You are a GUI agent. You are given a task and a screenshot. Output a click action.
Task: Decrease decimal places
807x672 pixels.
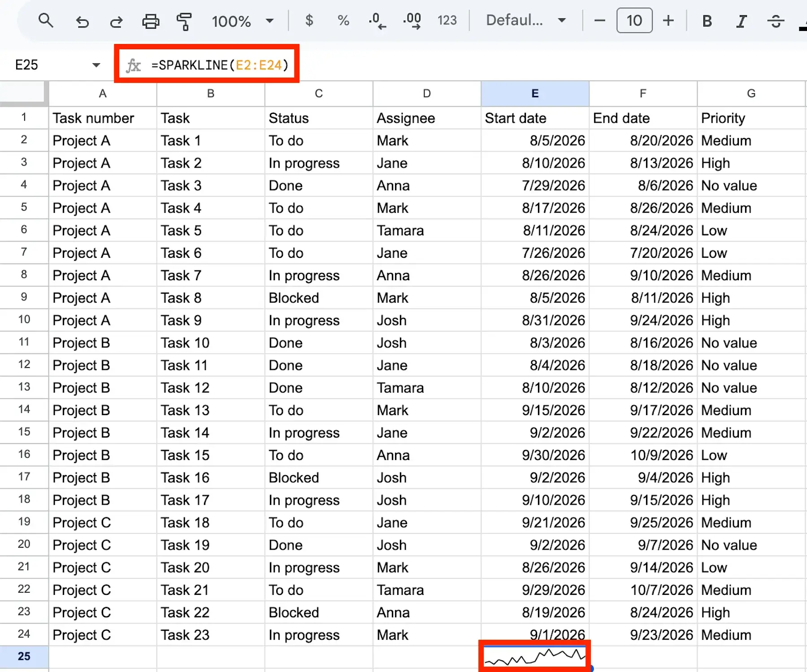[377, 21]
